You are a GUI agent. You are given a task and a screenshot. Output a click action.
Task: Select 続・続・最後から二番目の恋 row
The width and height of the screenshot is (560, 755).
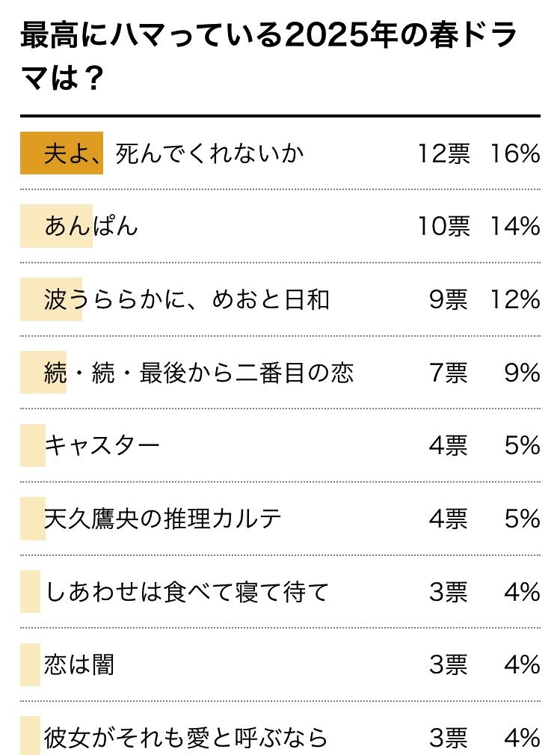click(x=280, y=372)
